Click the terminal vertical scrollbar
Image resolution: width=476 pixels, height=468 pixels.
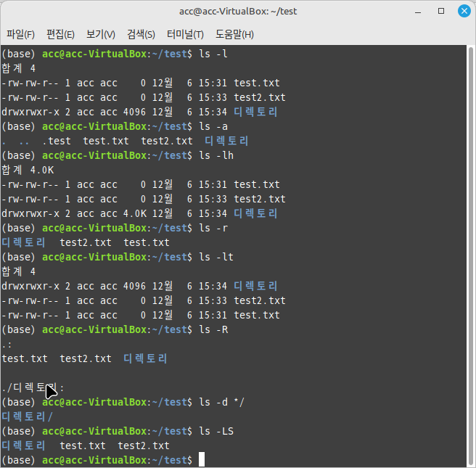471,256
